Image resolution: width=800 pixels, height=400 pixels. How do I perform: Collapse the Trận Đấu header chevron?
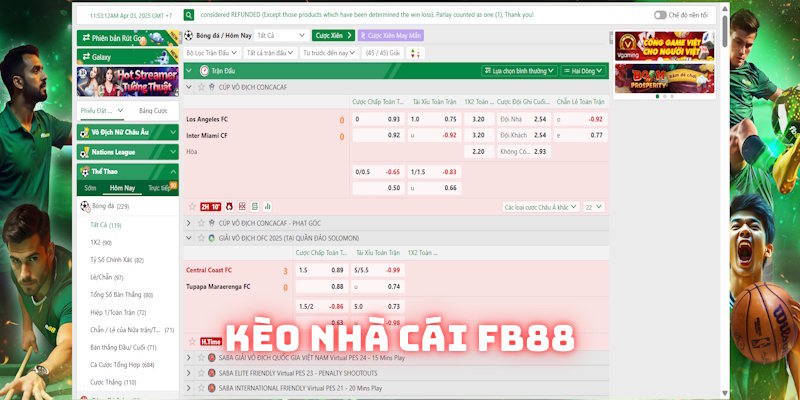click(x=189, y=71)
